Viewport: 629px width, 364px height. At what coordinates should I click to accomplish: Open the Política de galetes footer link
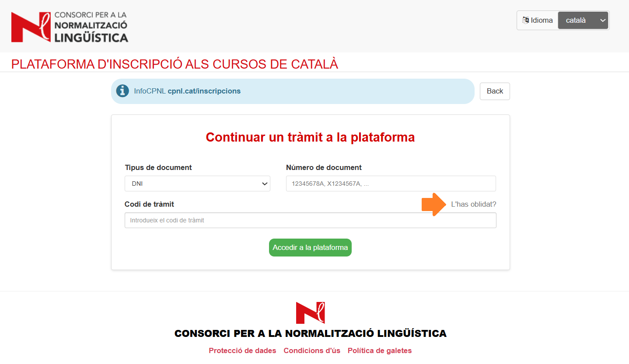(379, 350)
